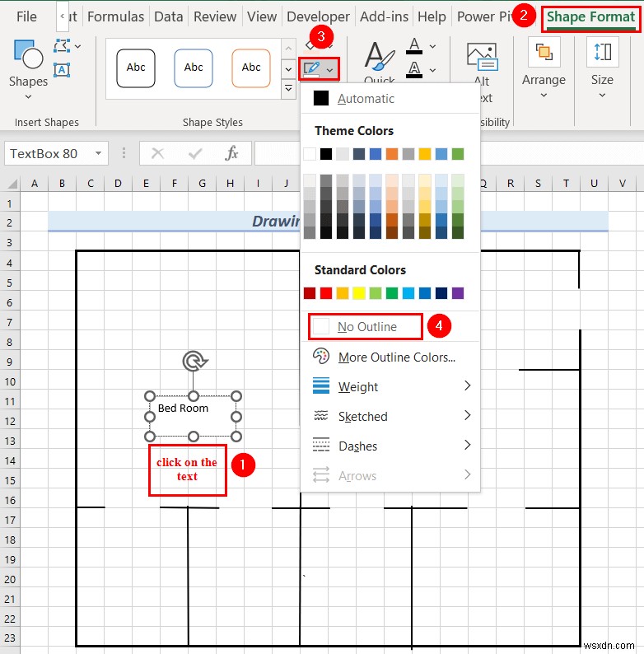Expand the Sketched submenu

pos(390,416)
